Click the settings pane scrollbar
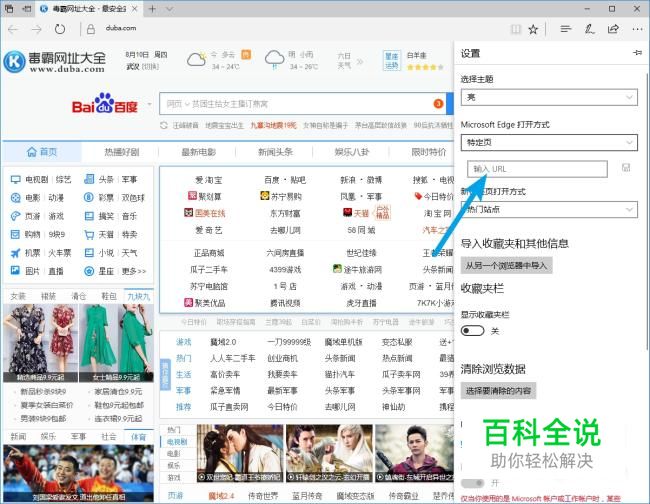This screenshot has width=650, height=504. pos(647,211)
